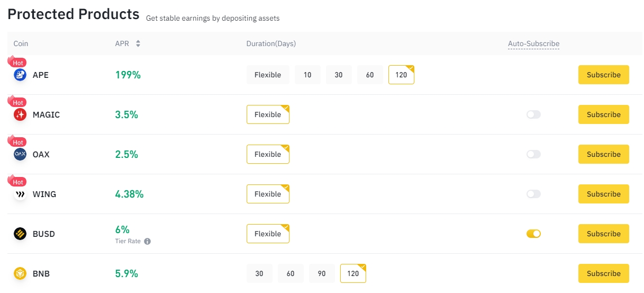Click the WING coin icon
Image resolution: width=644 pixels, height=293 pixels.
coord(20,194)
